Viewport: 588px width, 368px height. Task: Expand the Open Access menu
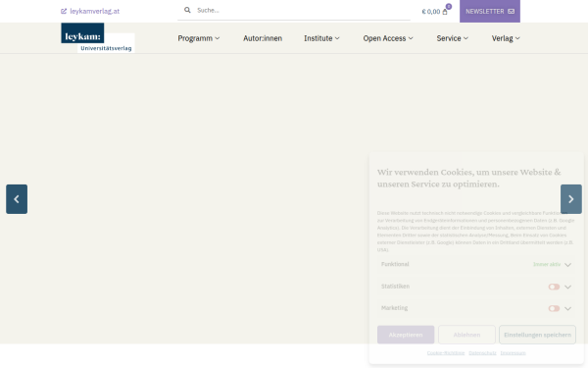388,38
